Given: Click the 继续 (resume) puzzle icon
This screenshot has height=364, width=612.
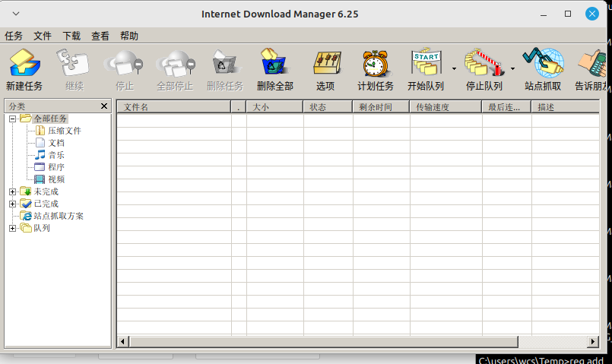Looking at the screenshot, I should point(74,62).
